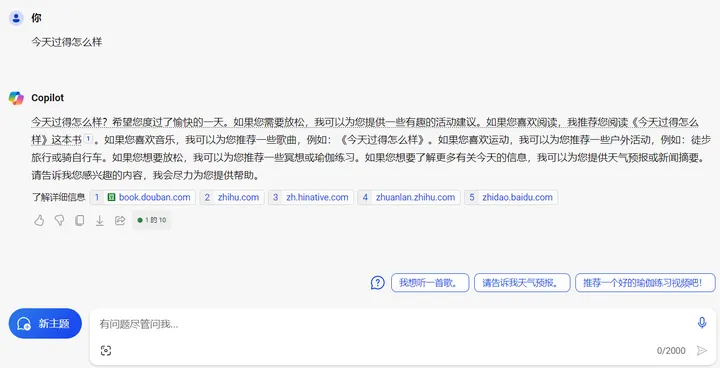The width and height of the screenshot is (720, 368).
Task: Click the question mark help icon
Action: [x=377, y=283]
